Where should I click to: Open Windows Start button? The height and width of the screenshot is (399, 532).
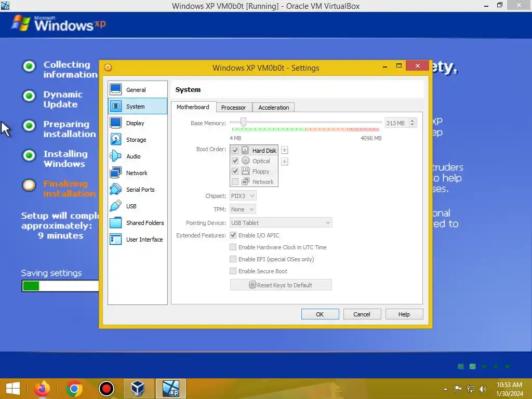[x=13, y=389]
